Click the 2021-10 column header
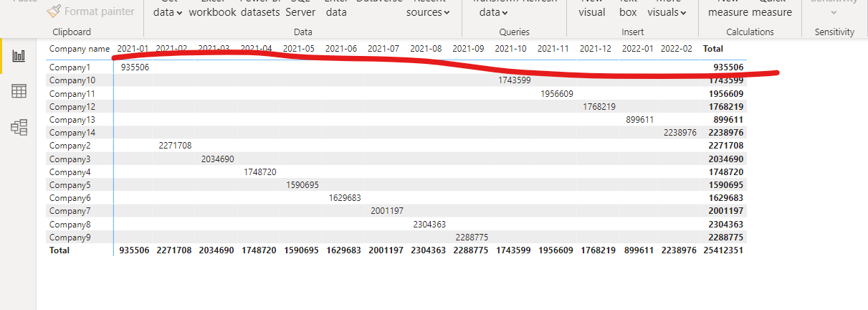The width and height of the screenshot is (868, 310). pos(510,49)
